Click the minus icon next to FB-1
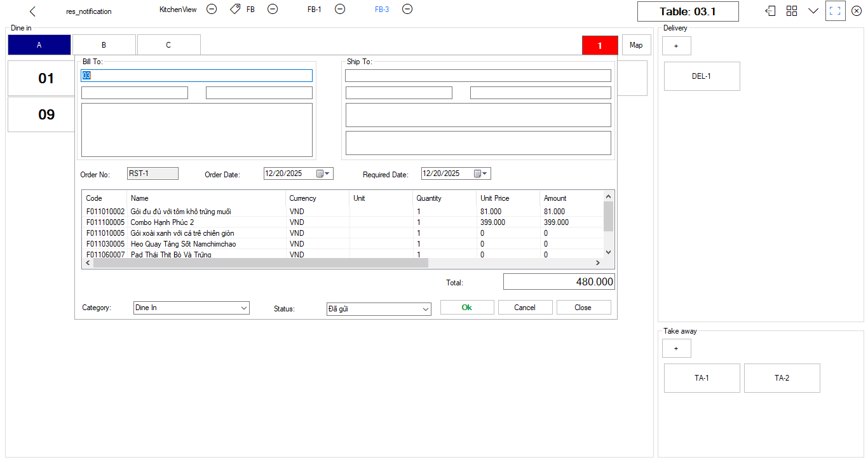This screenshot has height=462, width=868. point(340,10)
